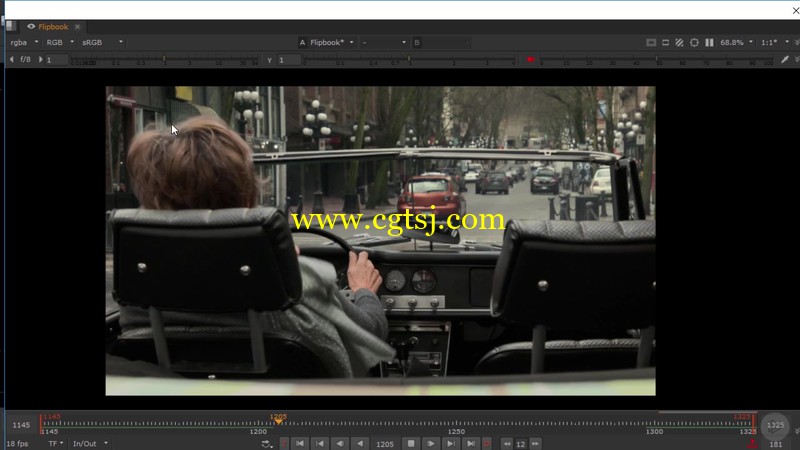Pause viewer updates with the pause icon

point(709,42)
